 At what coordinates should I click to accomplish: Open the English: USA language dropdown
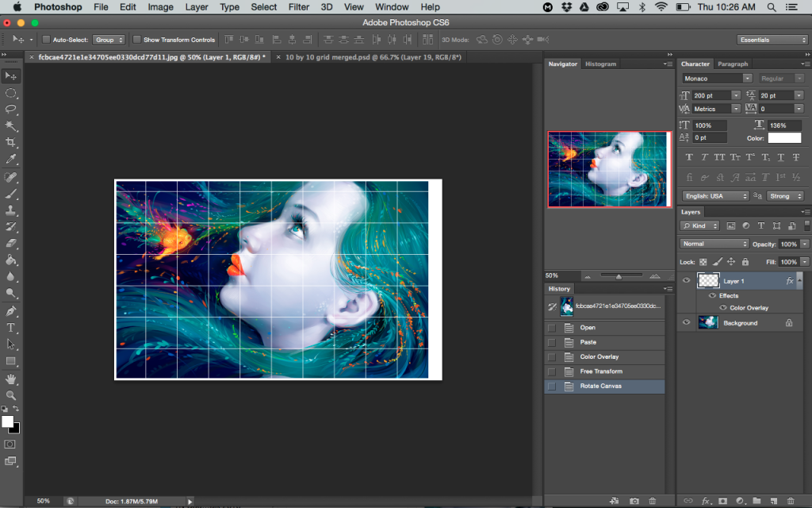tap(716, 196)
